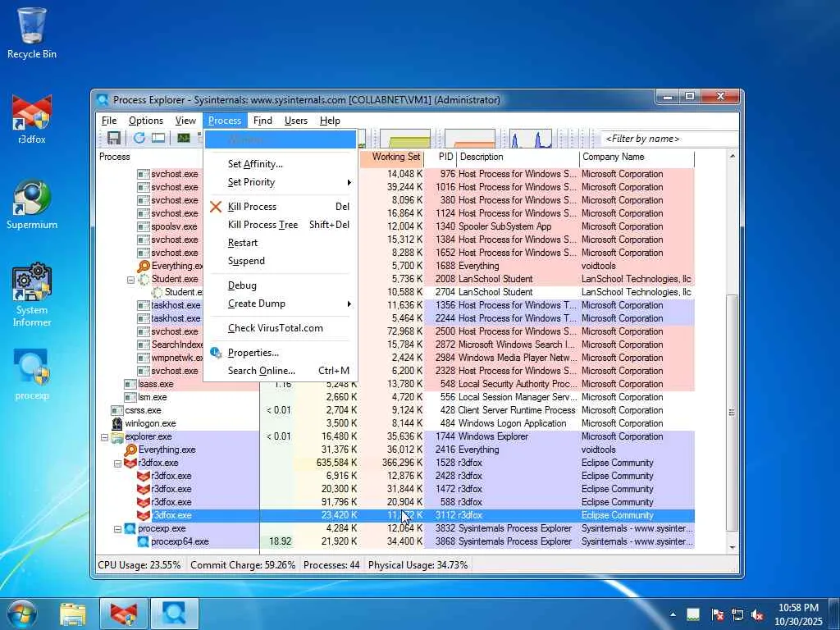Image resolution: width=840 pixels, height=630 pixels.
Task: Collapse the Student.exe tree node
Action: point(130,280)
